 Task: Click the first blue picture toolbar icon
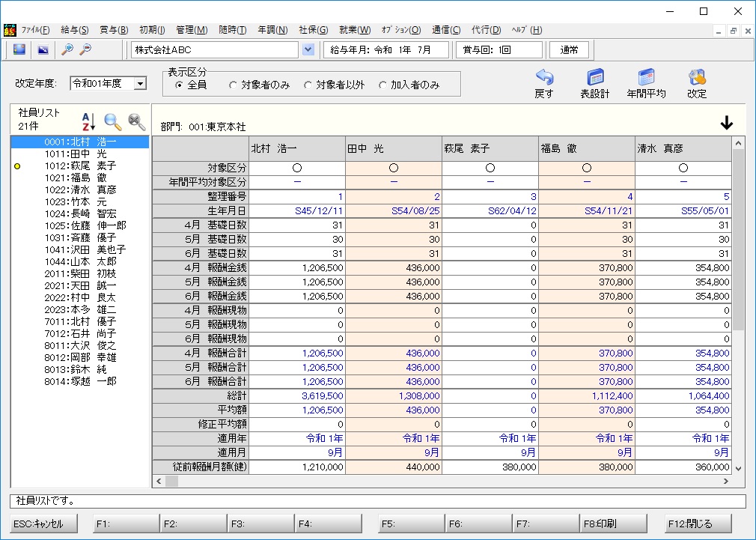point(19,49)
